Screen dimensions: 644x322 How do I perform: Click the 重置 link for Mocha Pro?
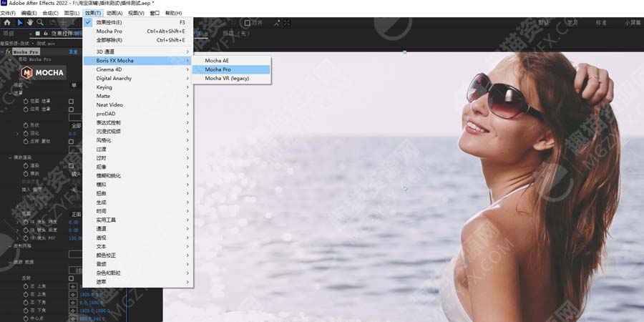point(73,52)
